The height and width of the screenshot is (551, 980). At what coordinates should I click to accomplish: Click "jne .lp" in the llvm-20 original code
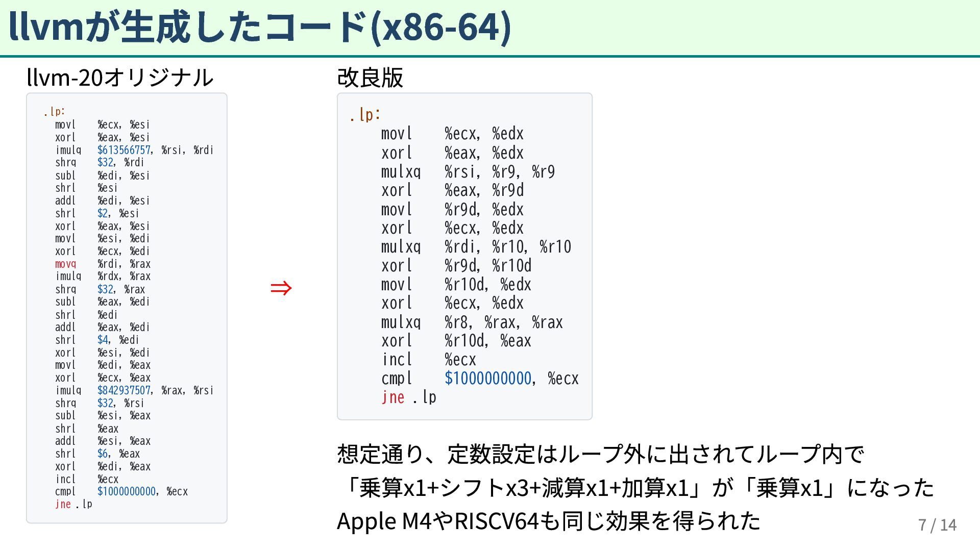coord(73,504)
